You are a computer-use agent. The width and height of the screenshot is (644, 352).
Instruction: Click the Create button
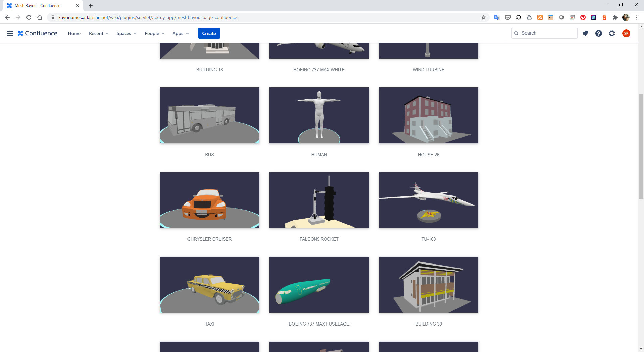[x=209, y=33]
